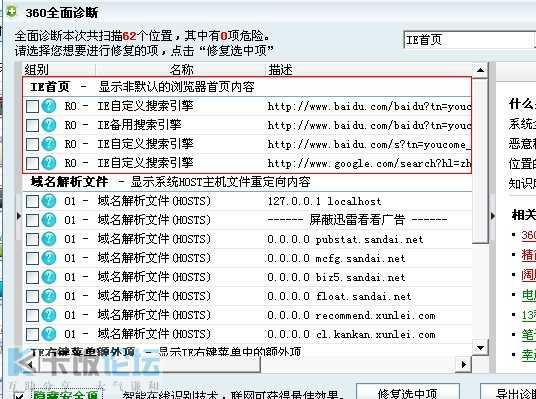Click the 导出诊断 button

508,392
